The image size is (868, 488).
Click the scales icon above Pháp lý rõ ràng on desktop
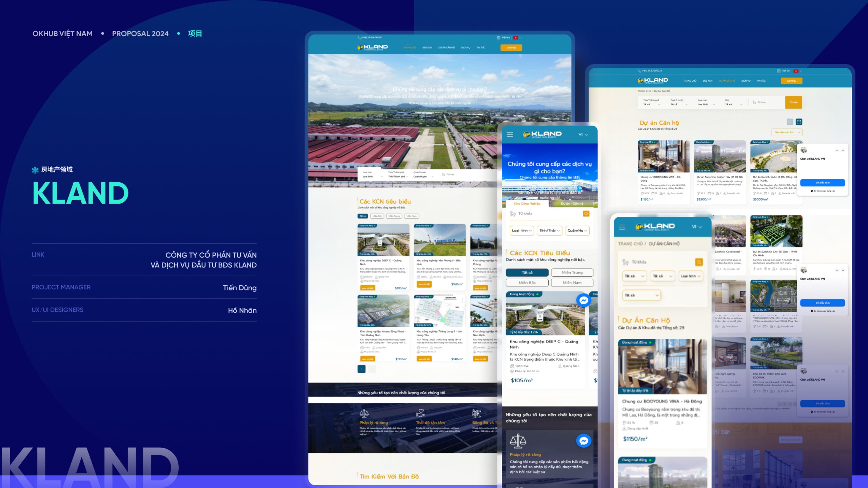click(x=364, y=413)
